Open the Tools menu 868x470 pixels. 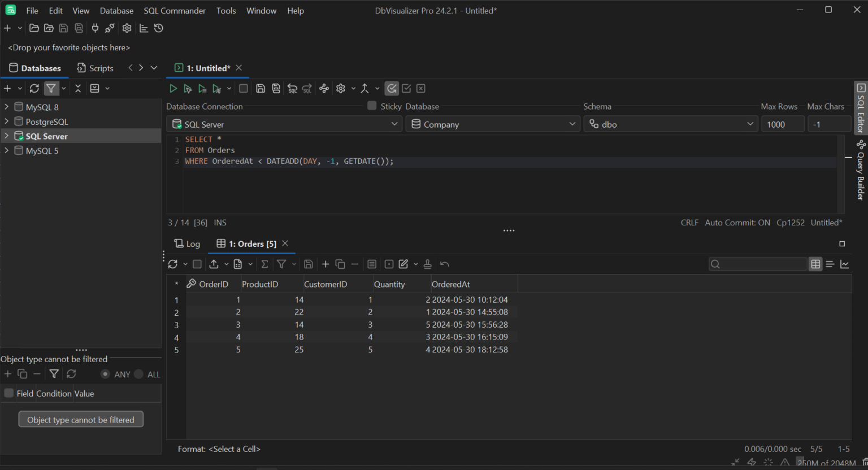[x=226, y=10]
